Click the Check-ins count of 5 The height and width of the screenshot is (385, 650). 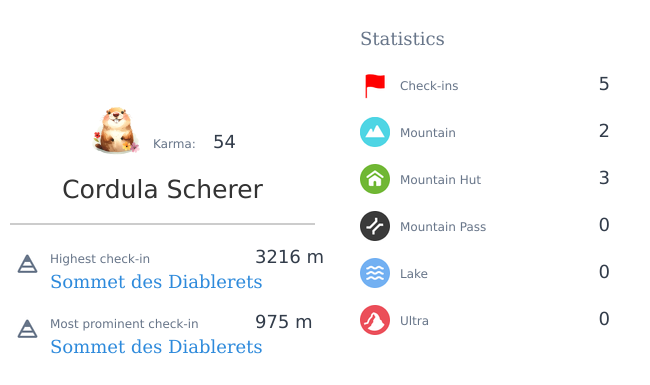point(604,84)
